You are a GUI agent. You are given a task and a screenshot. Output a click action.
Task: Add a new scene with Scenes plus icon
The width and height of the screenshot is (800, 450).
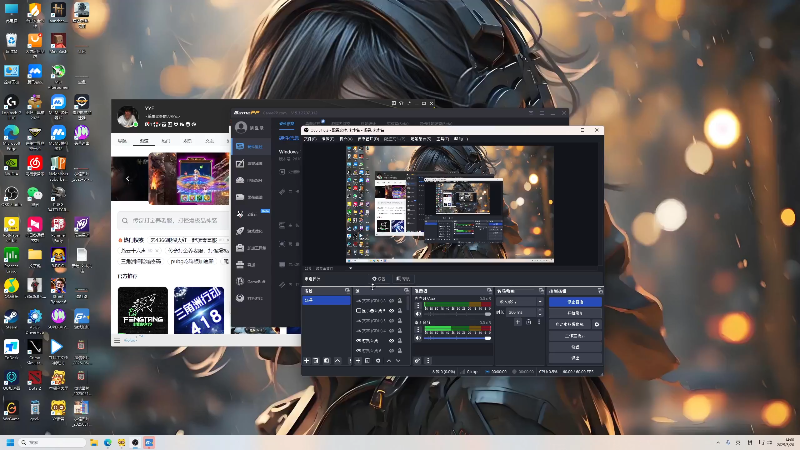(307, 361)
